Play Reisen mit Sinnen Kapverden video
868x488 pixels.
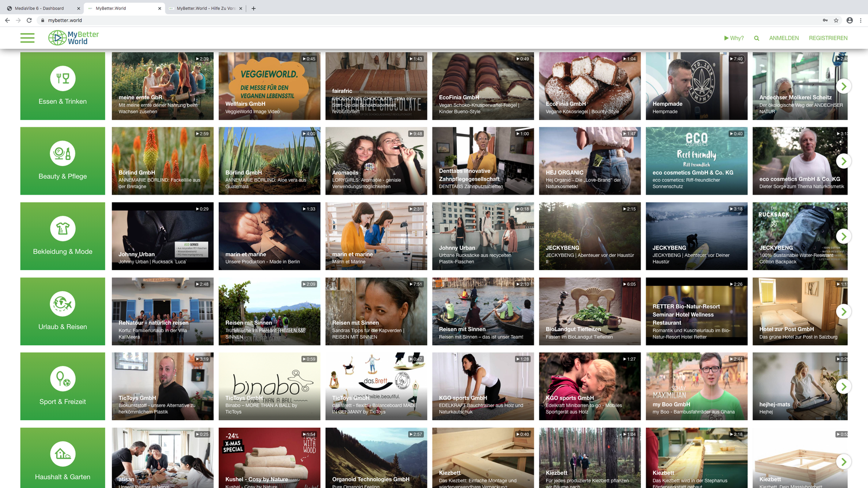(376, 311)
